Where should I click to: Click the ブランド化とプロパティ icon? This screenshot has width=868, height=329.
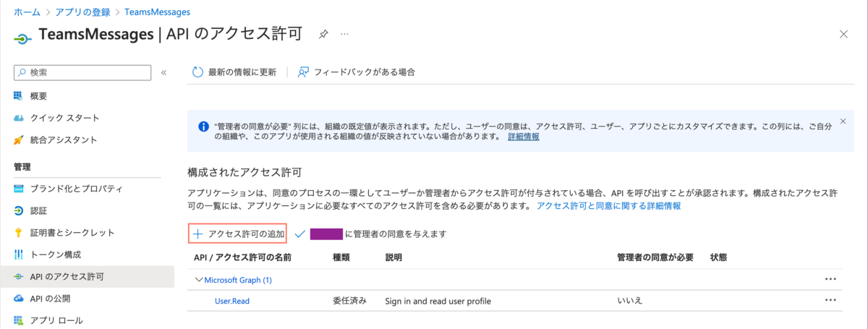tap(19, 189)
